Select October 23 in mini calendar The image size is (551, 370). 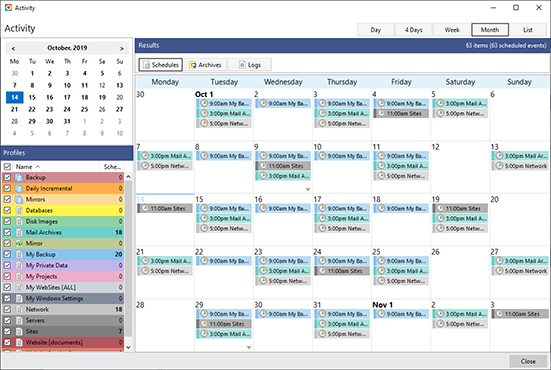(50, 109)
